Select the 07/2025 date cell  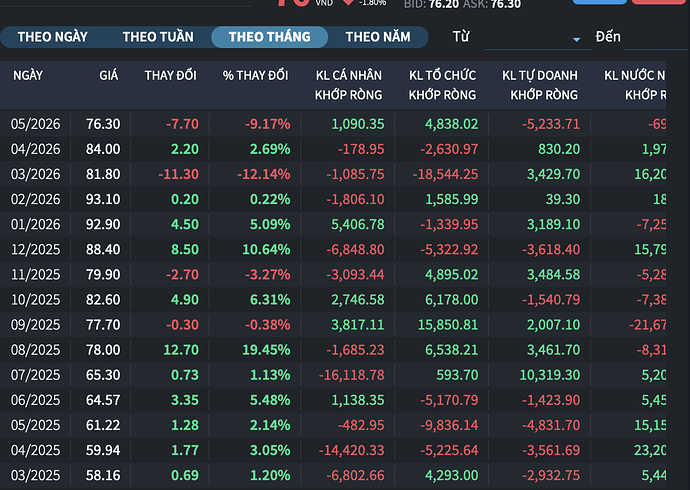(35, 375)
